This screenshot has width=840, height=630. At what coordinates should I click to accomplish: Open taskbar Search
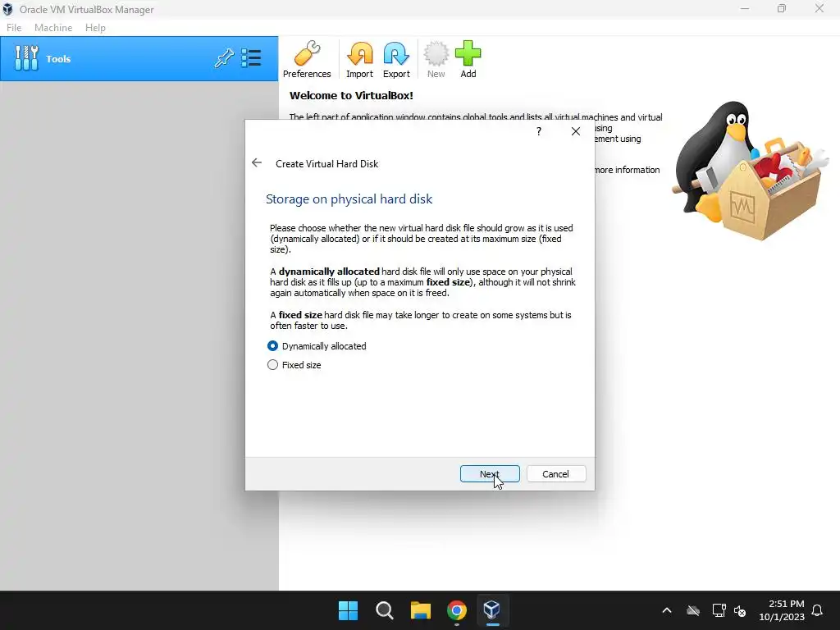(385, 610)
